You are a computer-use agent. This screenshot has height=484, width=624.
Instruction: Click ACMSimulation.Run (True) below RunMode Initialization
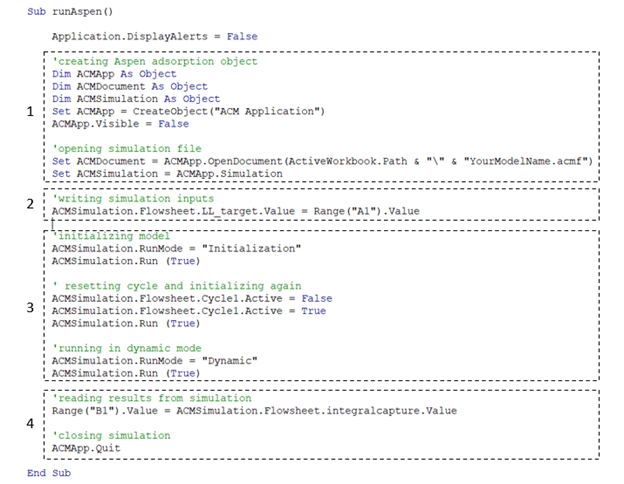pos(126,261)
